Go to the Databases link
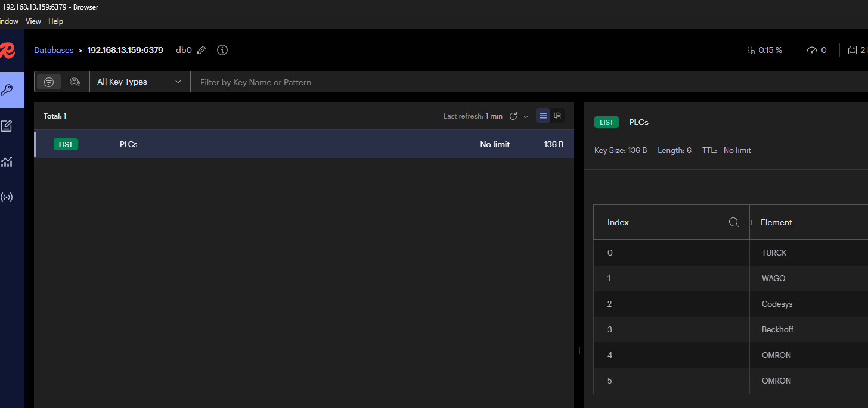This screenshot has height=408, width=868. [54, 50]
